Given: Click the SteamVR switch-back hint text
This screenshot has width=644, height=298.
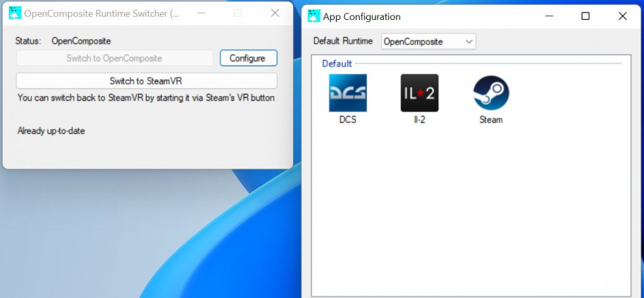Looking at the screenshot, I should 146,98.
